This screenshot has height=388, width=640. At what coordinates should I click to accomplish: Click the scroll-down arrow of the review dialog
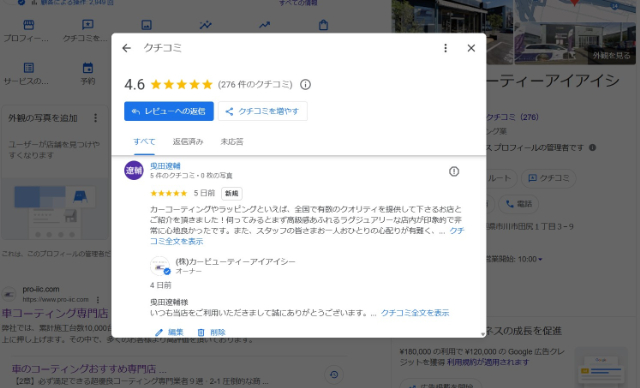click(483, 334)
